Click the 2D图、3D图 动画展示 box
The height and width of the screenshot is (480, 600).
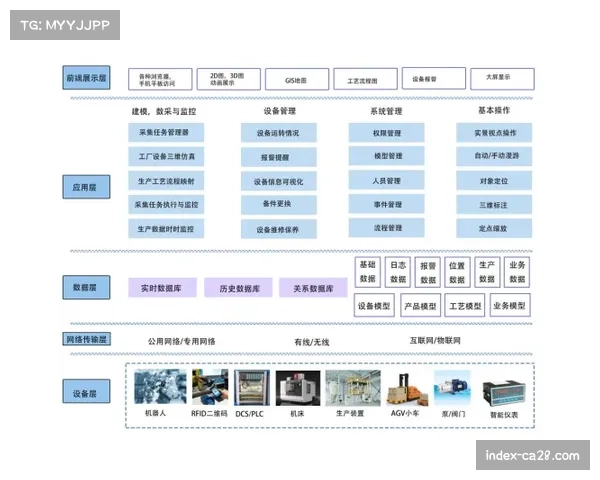(x=229, y=79)
